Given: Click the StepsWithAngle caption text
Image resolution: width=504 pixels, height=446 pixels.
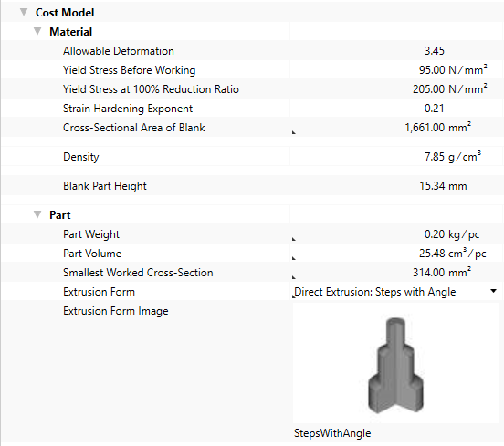Looking at the screenshot, I should 332,433.
